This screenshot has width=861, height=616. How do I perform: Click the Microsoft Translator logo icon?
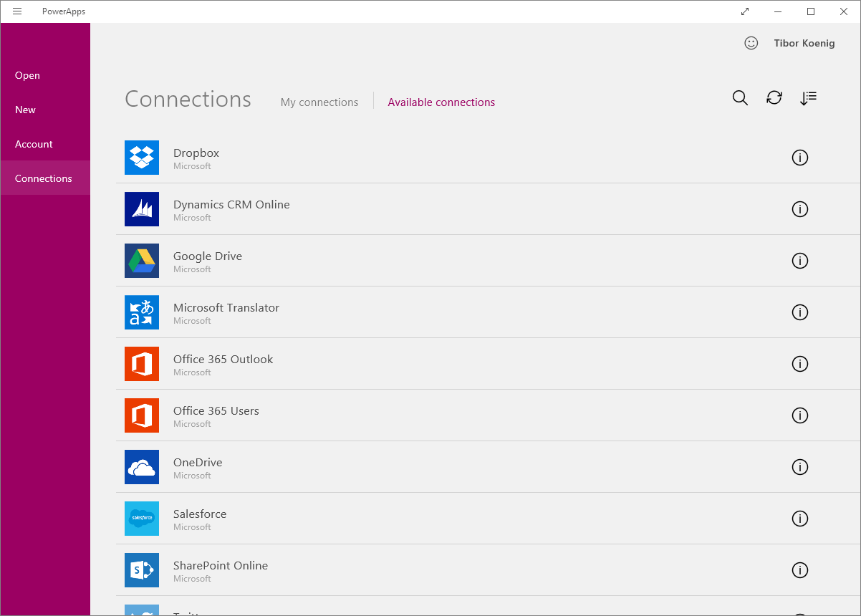142,312
